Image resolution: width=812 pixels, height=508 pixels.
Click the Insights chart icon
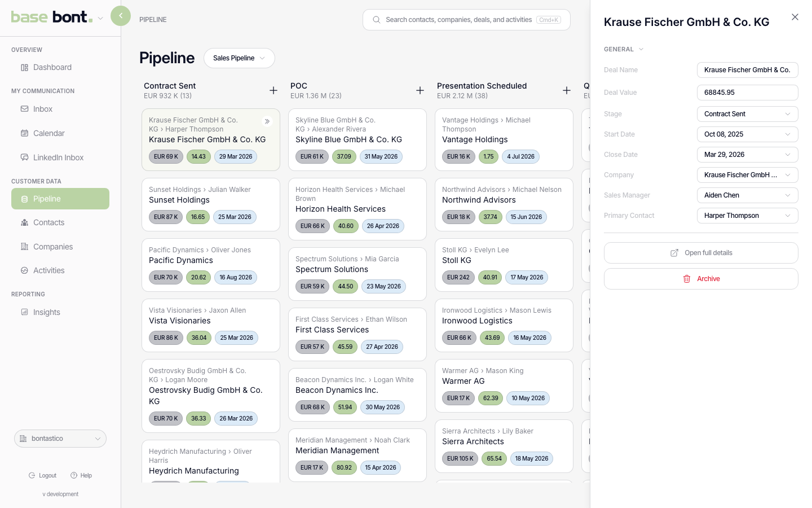point(24,312)
